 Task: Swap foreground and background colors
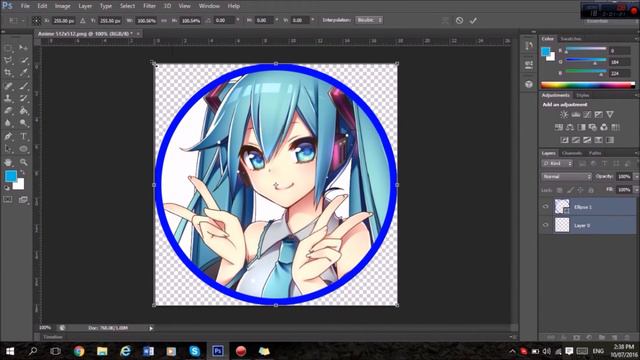point(22,173)
